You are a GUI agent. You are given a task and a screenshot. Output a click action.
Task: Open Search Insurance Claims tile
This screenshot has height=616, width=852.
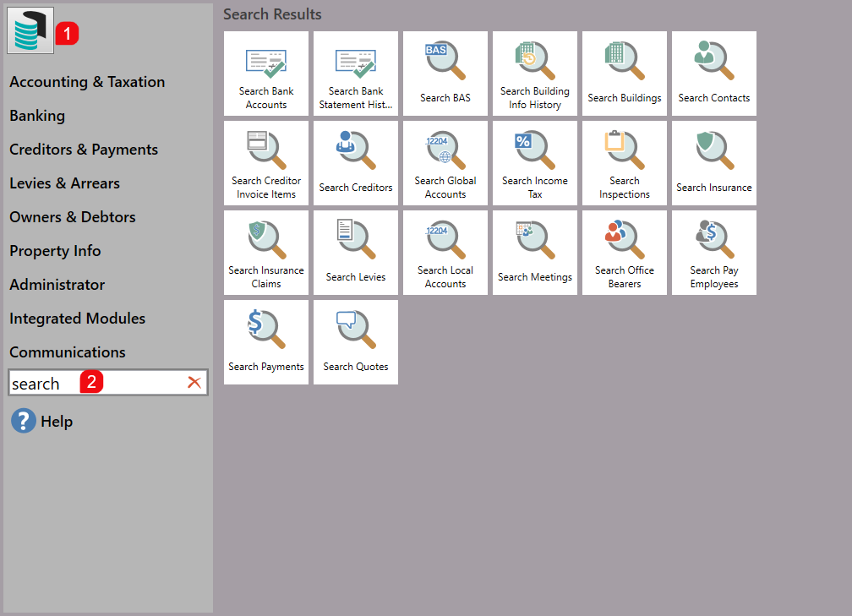pos(266,253)
